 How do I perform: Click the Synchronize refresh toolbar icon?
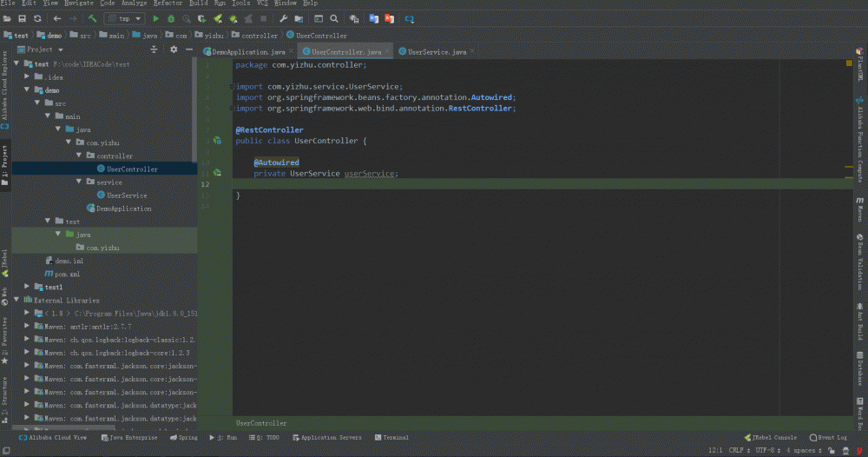pyautogui.click(x=37, y=18)
